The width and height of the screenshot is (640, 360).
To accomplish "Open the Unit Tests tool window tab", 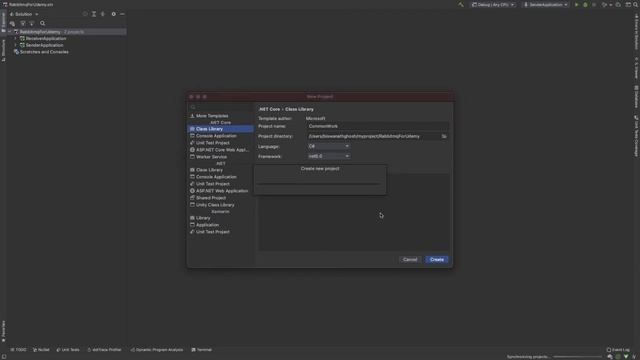I will [68, 350].
